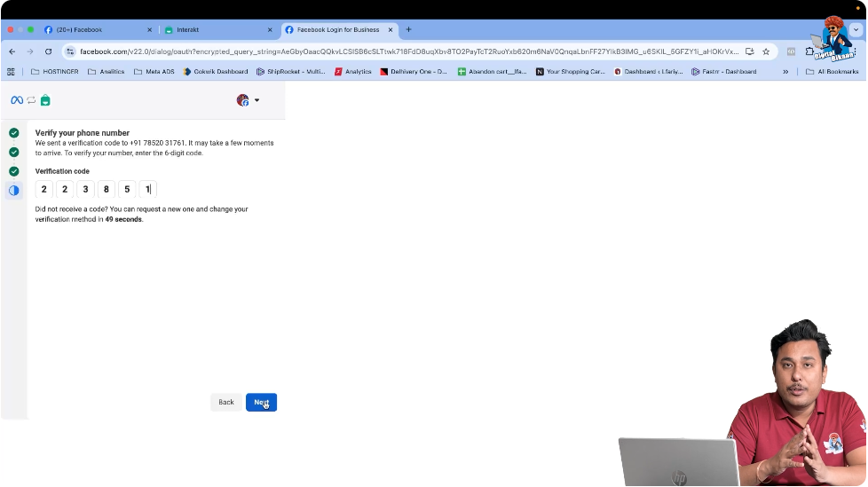Open the ShipRocket bookmark
The image size is (868, 487).
pos(290,71)
